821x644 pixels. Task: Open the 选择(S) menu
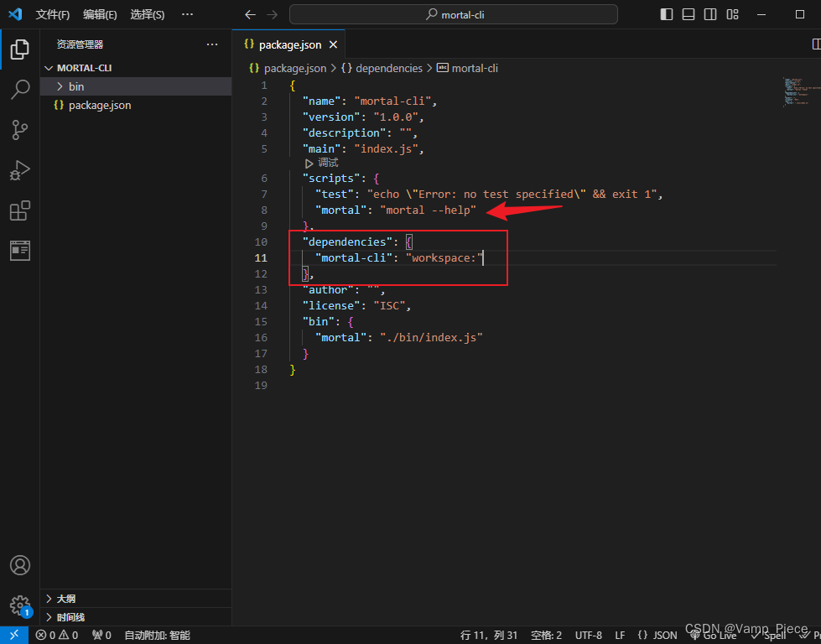coord(147,14)
